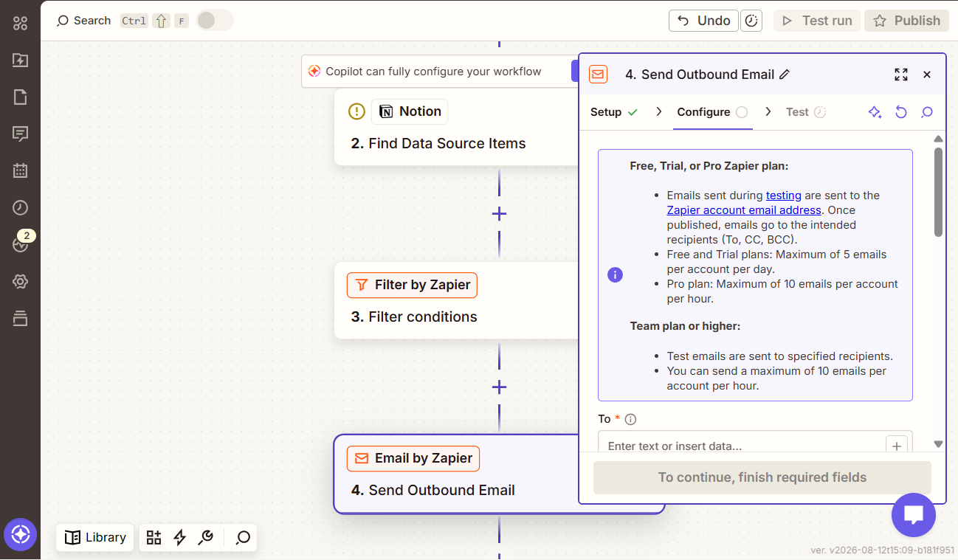Click the add-step grid plus icon in bottom toolbar
The image size is (958, 560).
(154, 537)
